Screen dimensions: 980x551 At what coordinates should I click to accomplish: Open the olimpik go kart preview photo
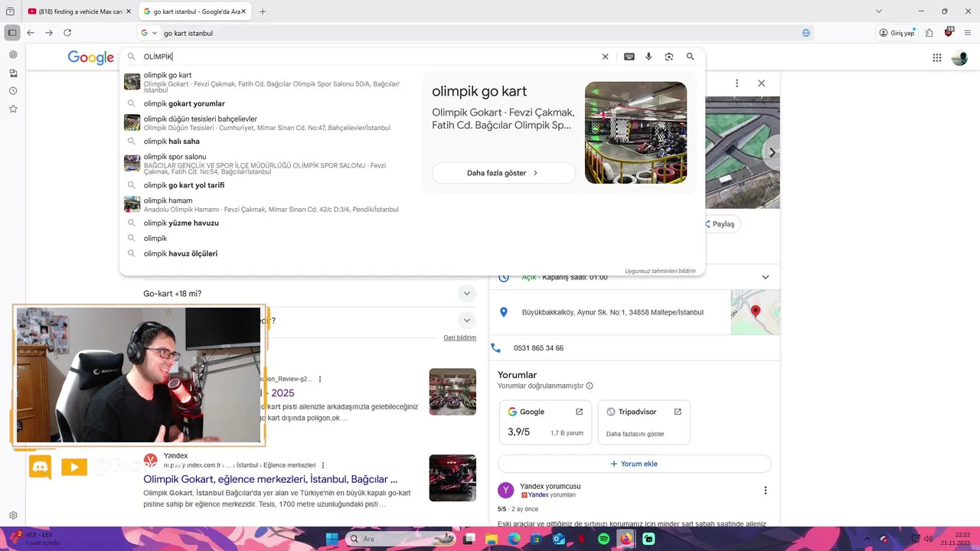pyautogui.click(x=635, y=132)
